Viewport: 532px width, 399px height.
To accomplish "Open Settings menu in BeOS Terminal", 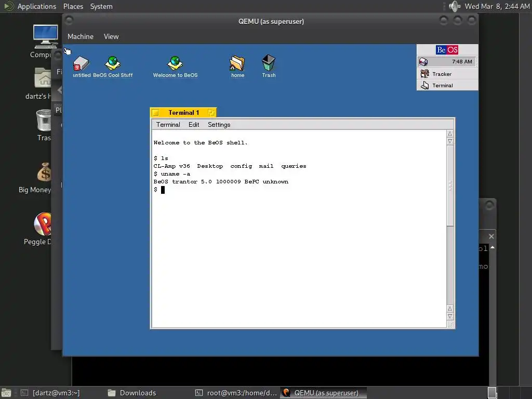I will 219,125.
